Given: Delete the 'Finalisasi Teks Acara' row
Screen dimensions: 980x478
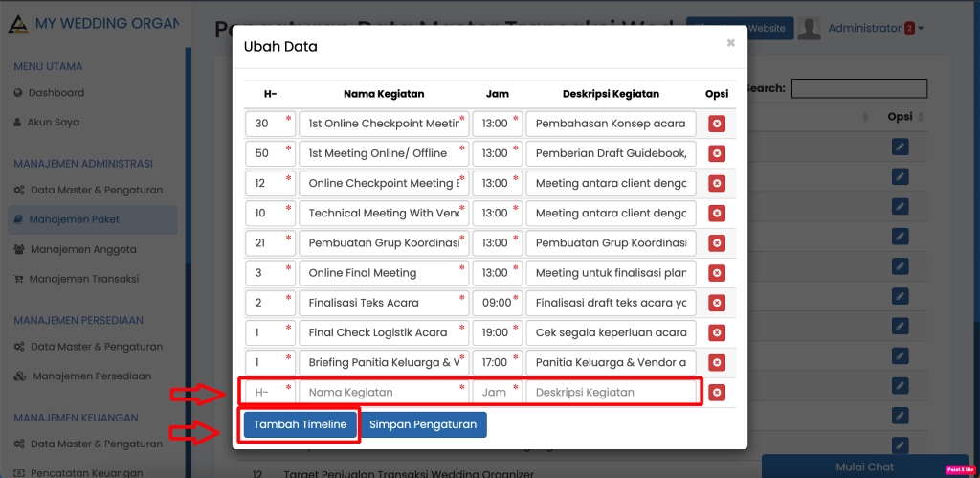Looking at the screenshot, I should [x=716, y=303].
